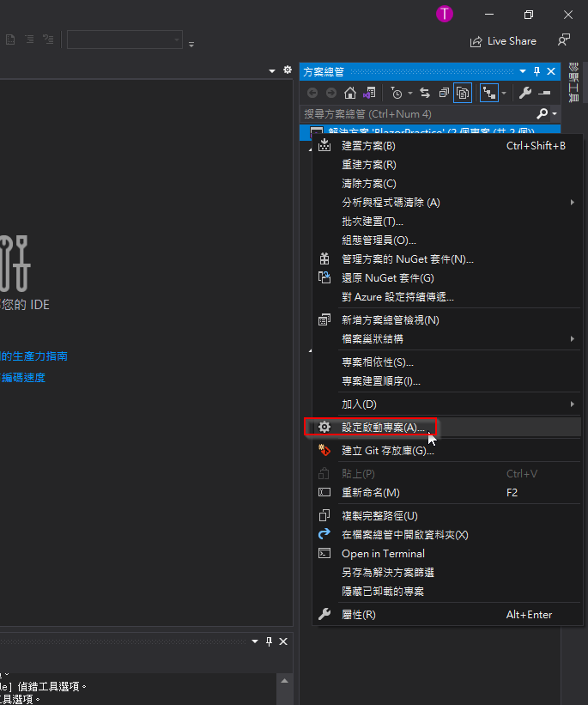This screenshot has height=705, width=588.
Task: Open properties via wrench toolbar icon
Action: 525,93
